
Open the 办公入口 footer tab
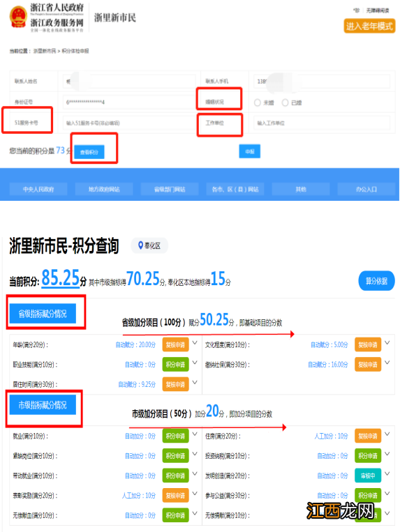coord(366,190)
